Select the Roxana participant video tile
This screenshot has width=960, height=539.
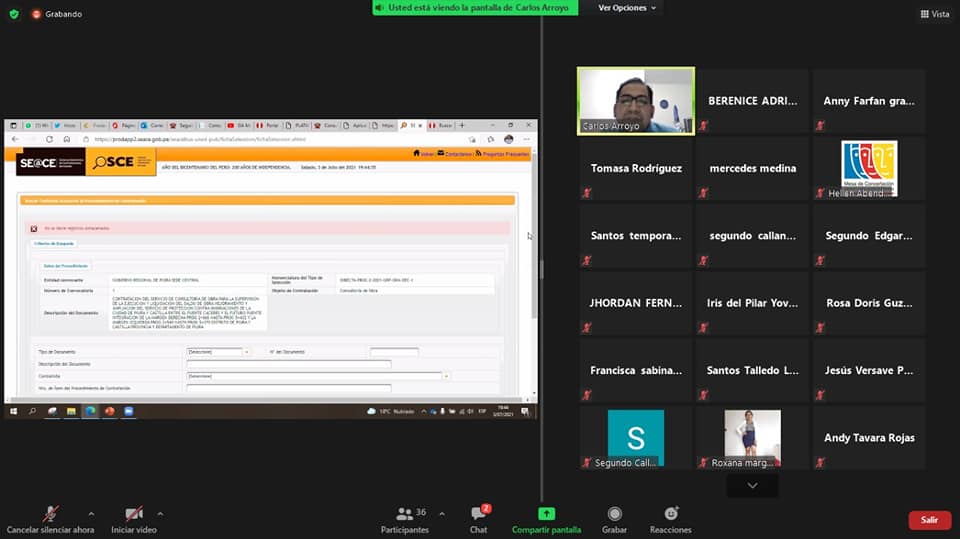pyautogui.click(x=752, y=437)
